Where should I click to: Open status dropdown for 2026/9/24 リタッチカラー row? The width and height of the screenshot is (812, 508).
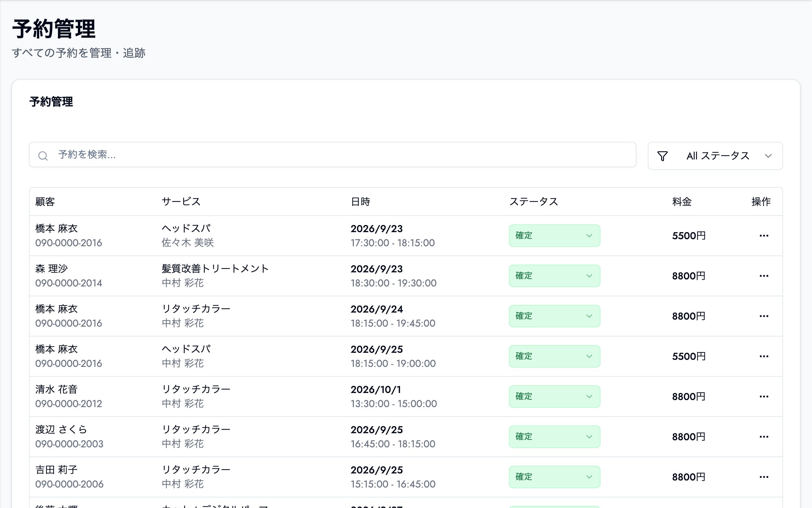(x=554, y=316)
